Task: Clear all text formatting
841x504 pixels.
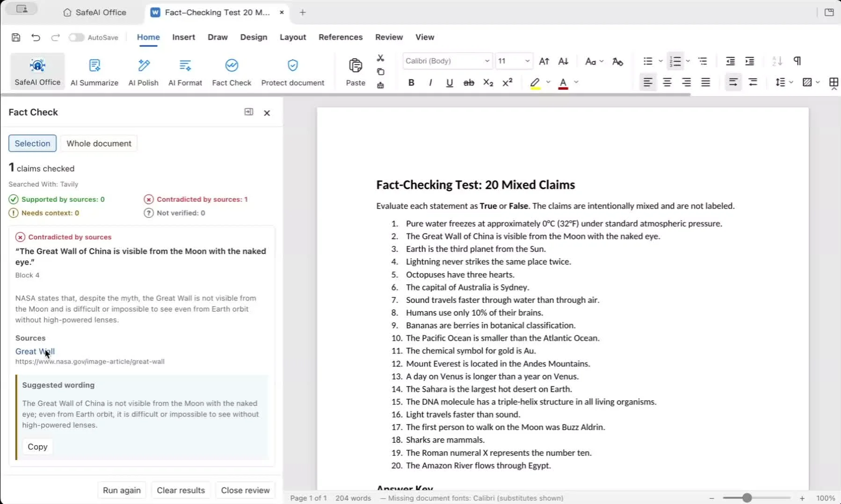Action: pos(617,61)
